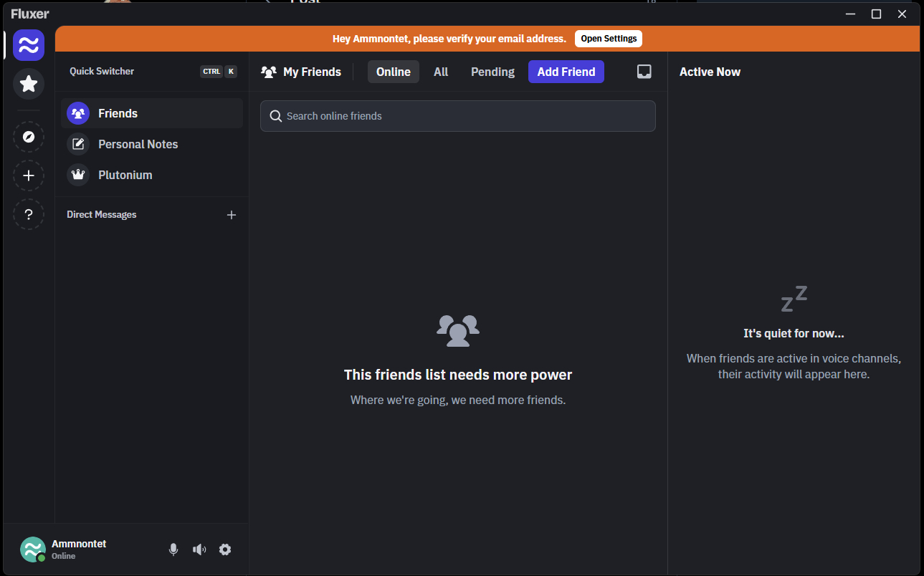This screenshot has height=576, width=924.
Task: Click Ammnontet user avatar status
Action: (x=33, y=549)
